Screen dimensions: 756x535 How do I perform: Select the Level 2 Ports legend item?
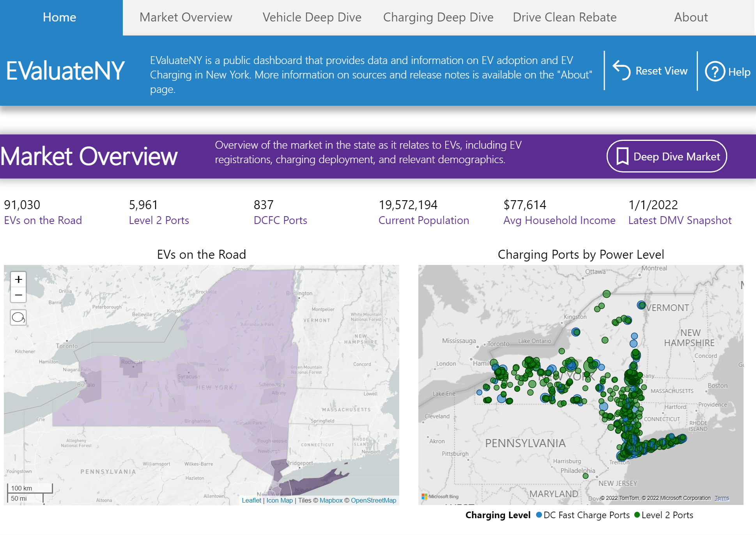tap(664, 515)
